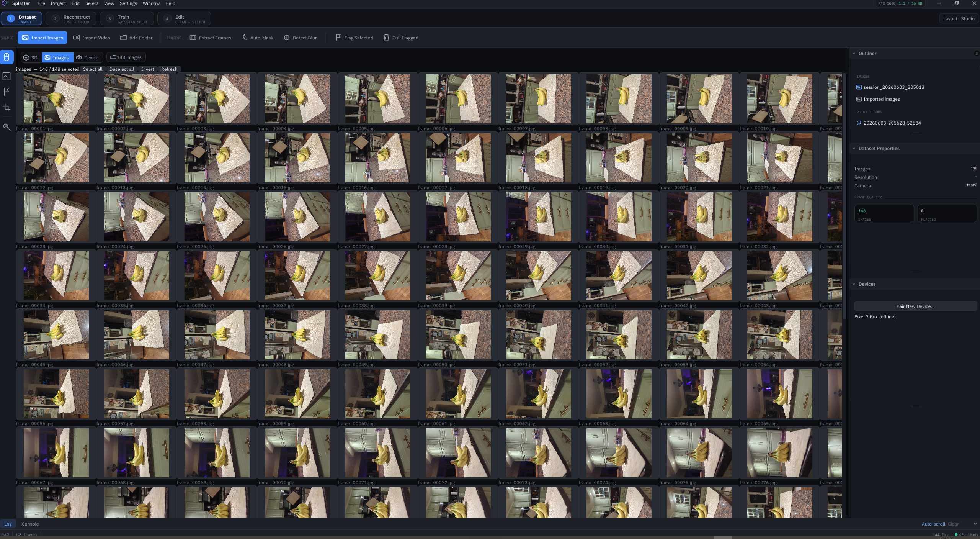Select the zoom magnifier tool in left sidebar
The height and width of the screenshot is (539, 980).
(7, 127)
